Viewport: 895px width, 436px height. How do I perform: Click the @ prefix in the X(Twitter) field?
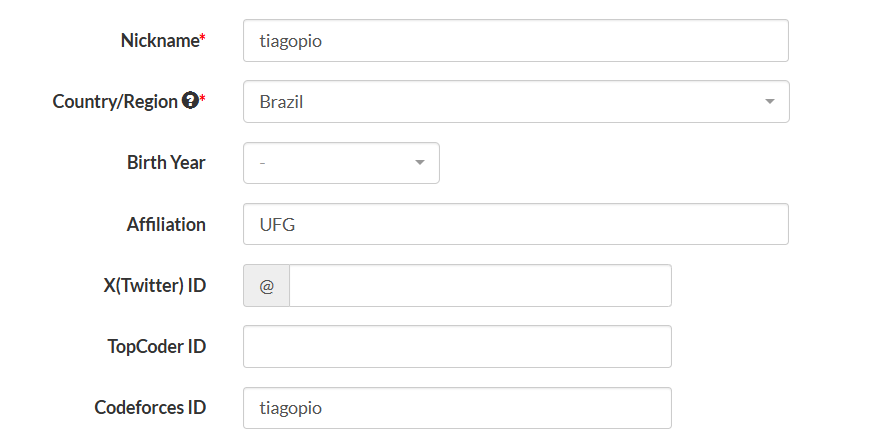pyautogui.click(x=267, y=286)
